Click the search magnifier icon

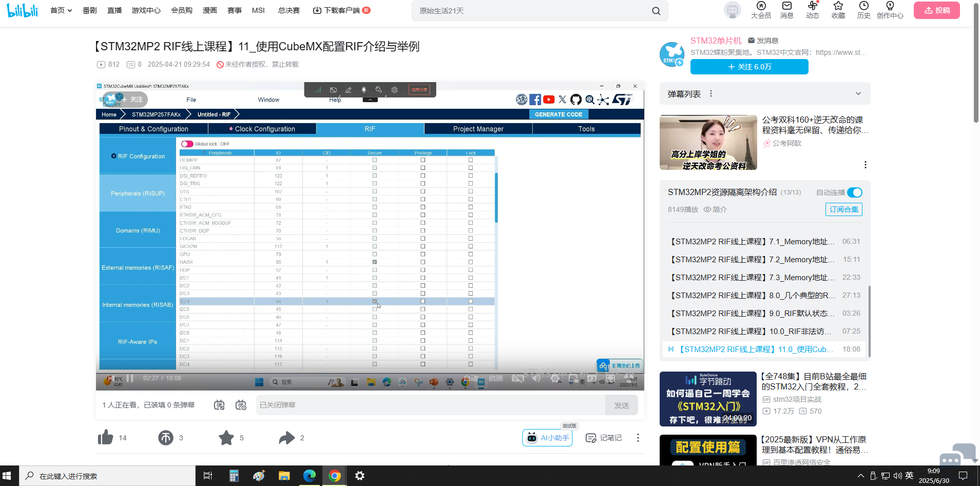pyautogui.click(x=656, y=11)
